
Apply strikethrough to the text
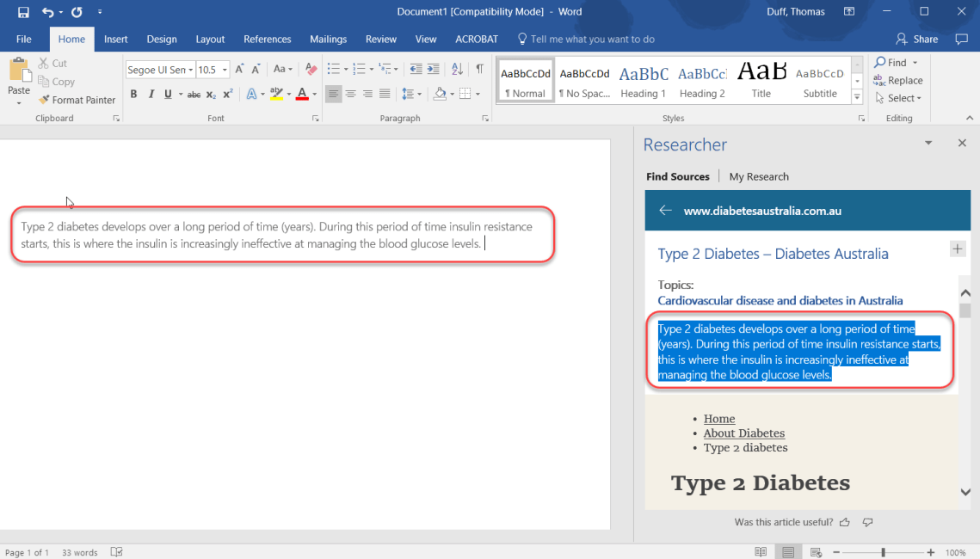coord(194,94)
